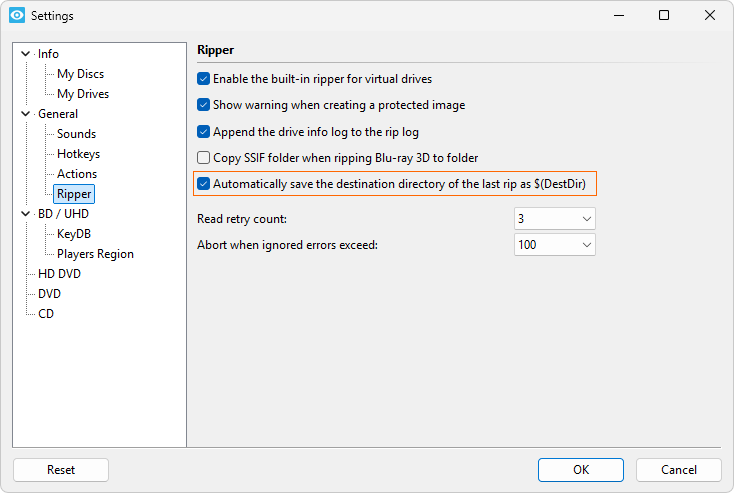The height and width of the screenshot is (493, 734).
Task: Toggle auto-save destination directory as $(DestDir)
Action: 204,184
